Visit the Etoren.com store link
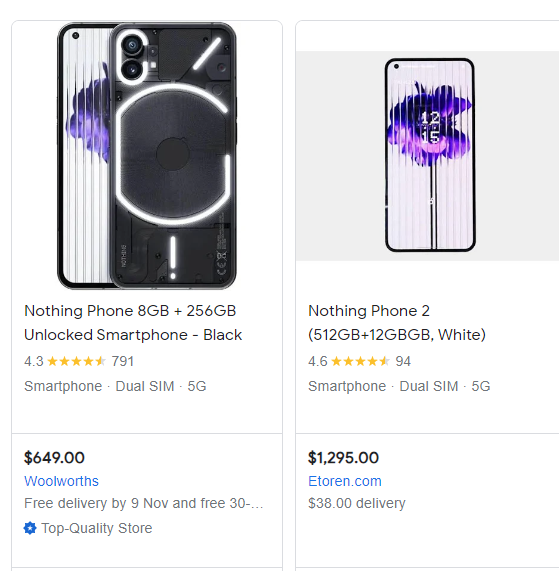 click(345, 481)
